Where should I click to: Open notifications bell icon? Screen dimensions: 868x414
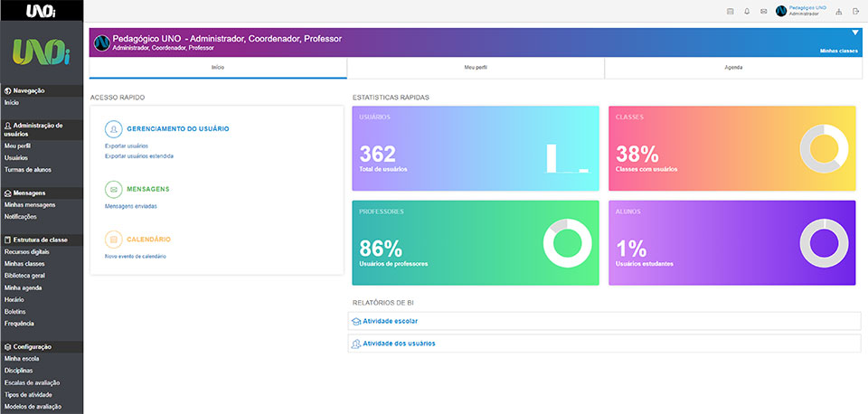(x=747, y=11)
